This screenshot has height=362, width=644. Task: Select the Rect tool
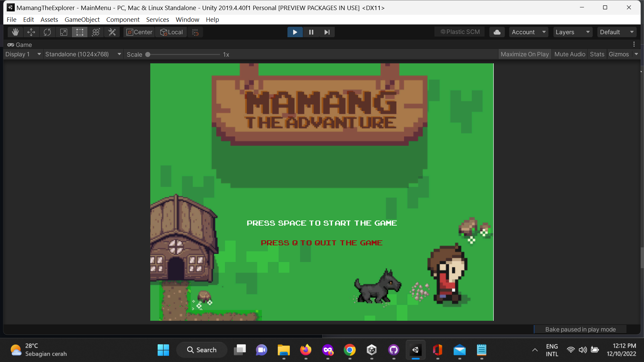coord(79,32)
